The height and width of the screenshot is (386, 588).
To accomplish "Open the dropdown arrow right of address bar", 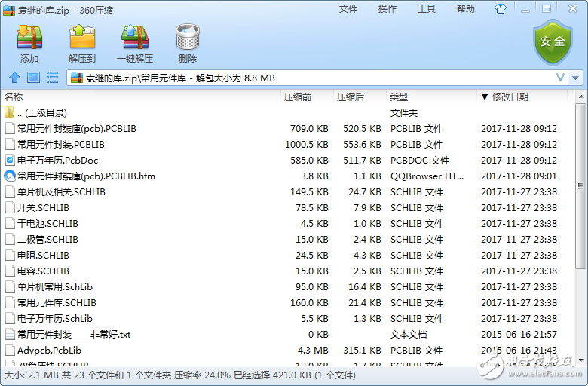I will [576, 78].
